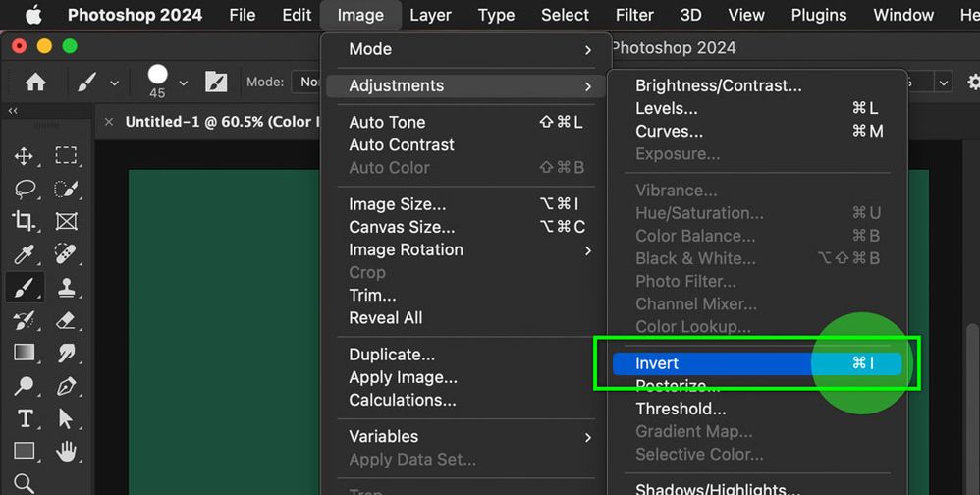Select the Eraser tool
980x495 pixels.
point(66,320)
